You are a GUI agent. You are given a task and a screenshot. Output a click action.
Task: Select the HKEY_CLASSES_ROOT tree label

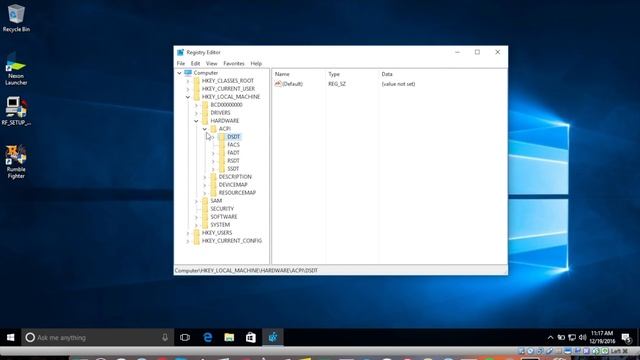228,81
